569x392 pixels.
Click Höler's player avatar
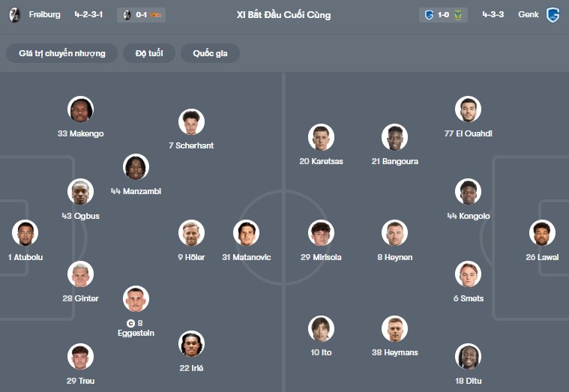tap(191, 233)
